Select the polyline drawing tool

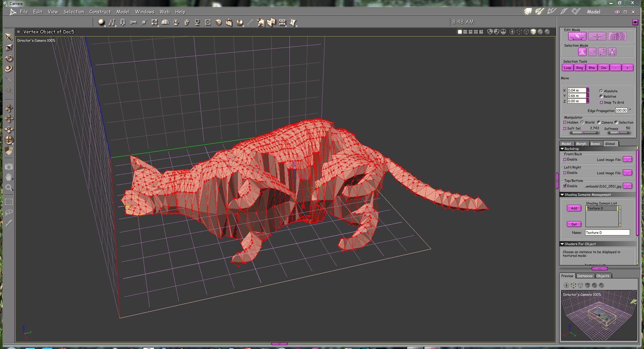(x=111, y=22)
